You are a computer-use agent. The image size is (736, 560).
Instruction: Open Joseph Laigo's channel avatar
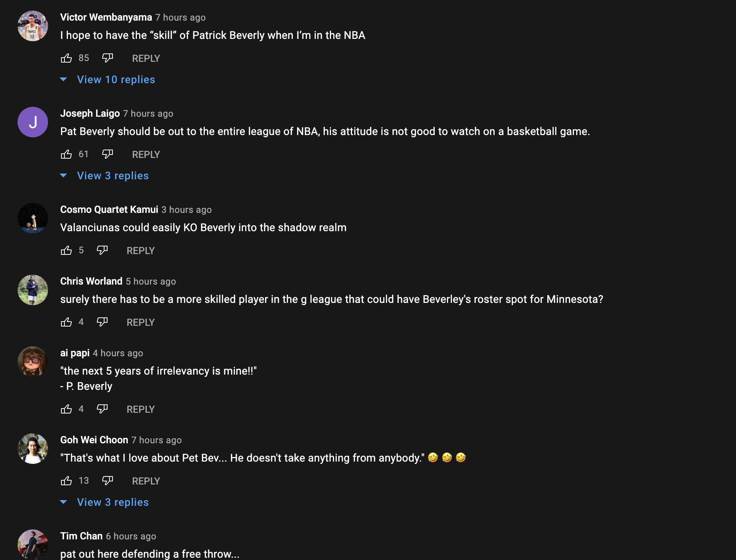point(33,122)
